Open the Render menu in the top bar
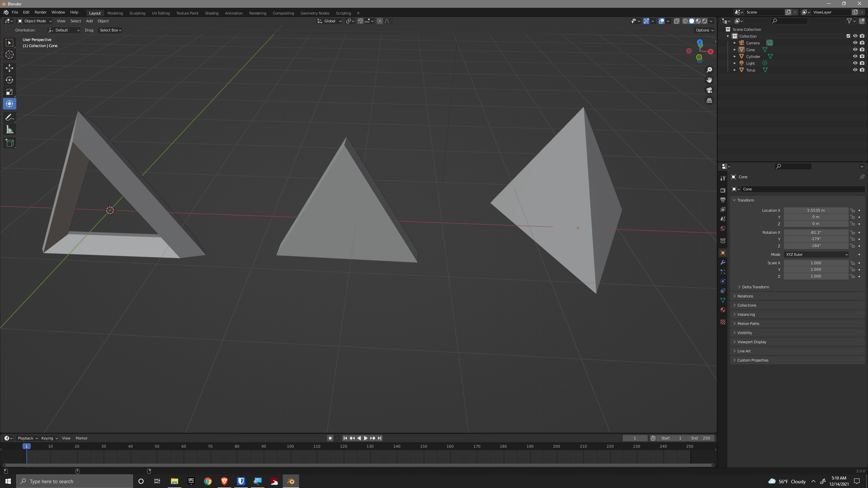The width and height of the screenshot is (868, 488). click(x=40, y=12)
